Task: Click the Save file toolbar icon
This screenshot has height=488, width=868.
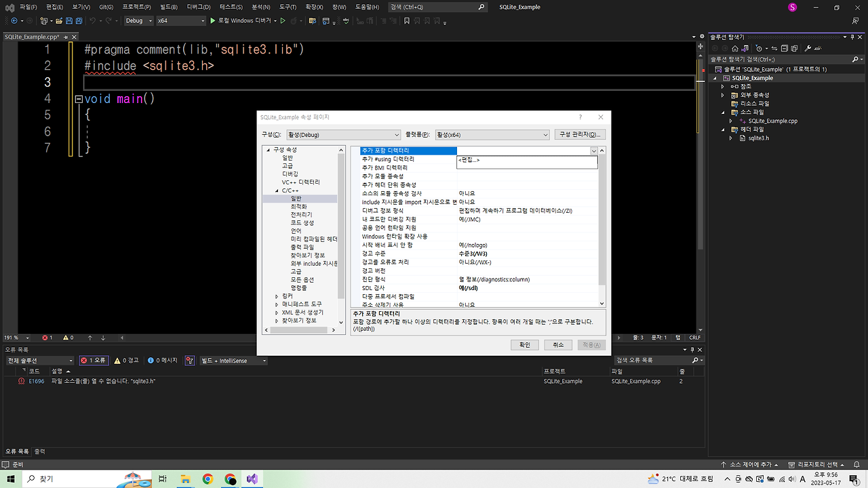Action: (69, 21)
